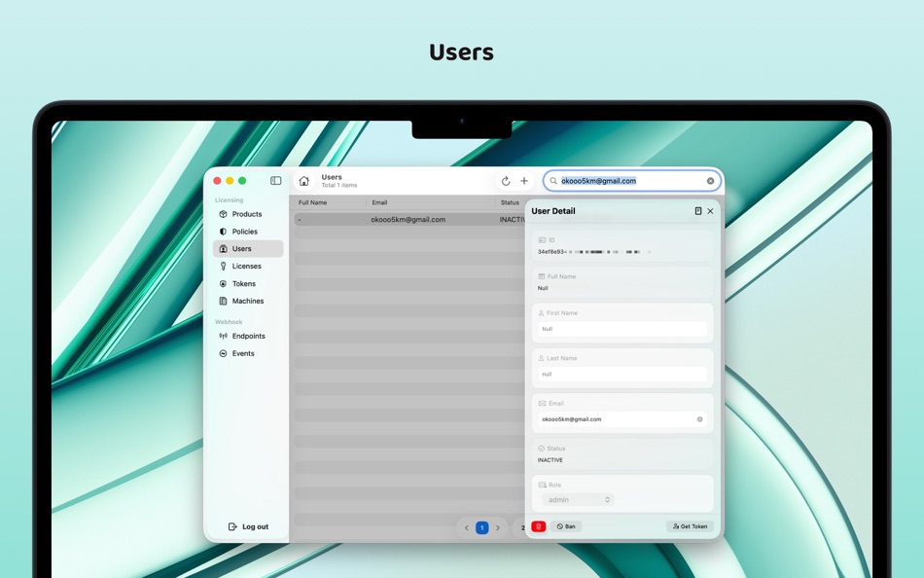Image resolution: width=924 pixels, height=578 pixels.
Task: Click the red delete button
Action: coord(539,525)
